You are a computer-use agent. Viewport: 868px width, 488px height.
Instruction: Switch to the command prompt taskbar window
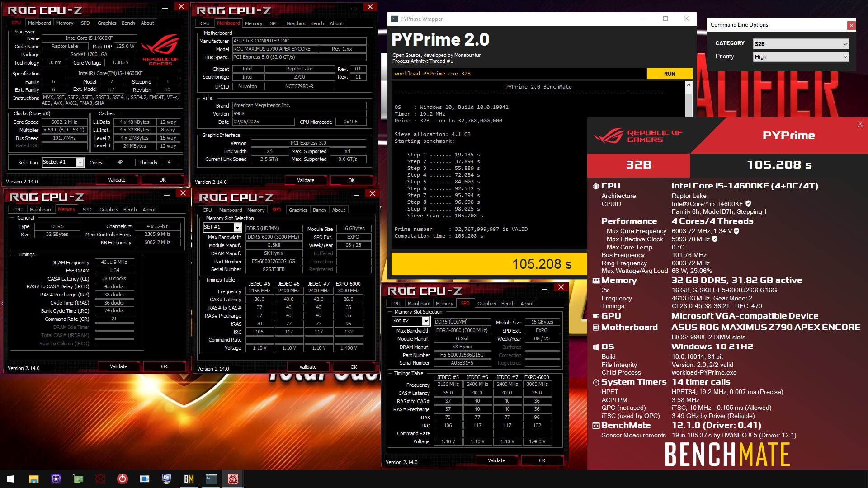point(211,479)
